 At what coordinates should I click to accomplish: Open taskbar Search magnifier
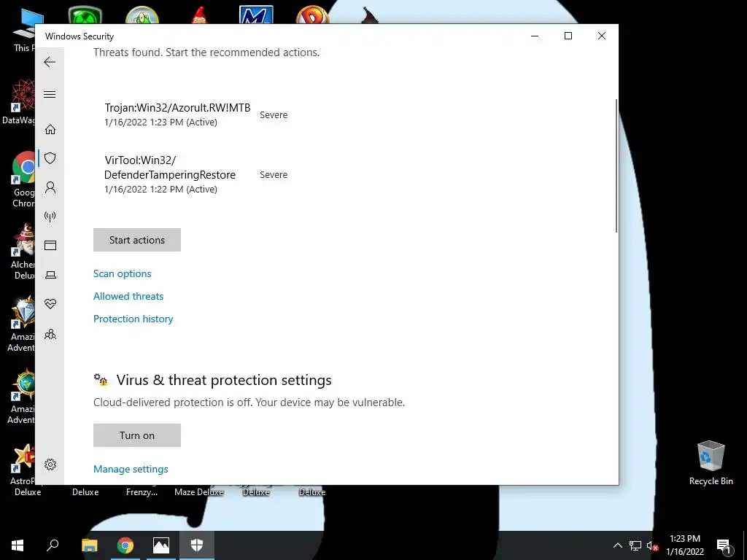(53, 545)
